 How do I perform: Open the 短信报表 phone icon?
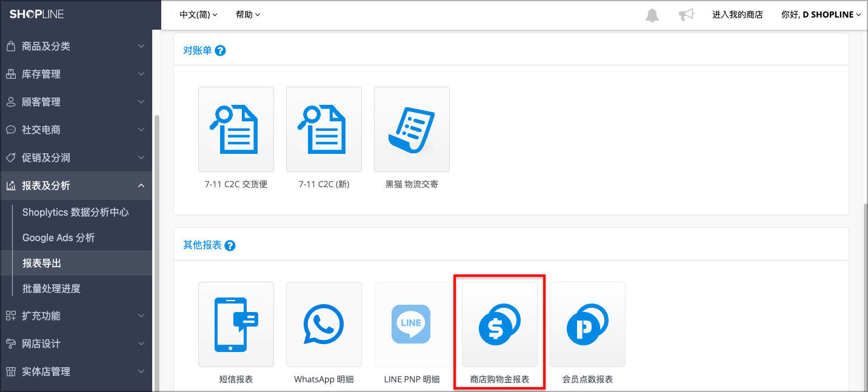236,324
